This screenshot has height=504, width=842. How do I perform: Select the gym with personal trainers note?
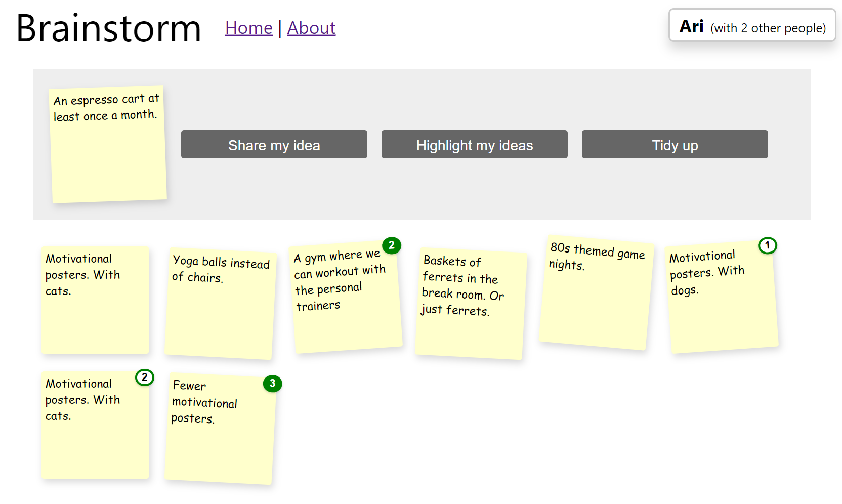pos(346,297)
